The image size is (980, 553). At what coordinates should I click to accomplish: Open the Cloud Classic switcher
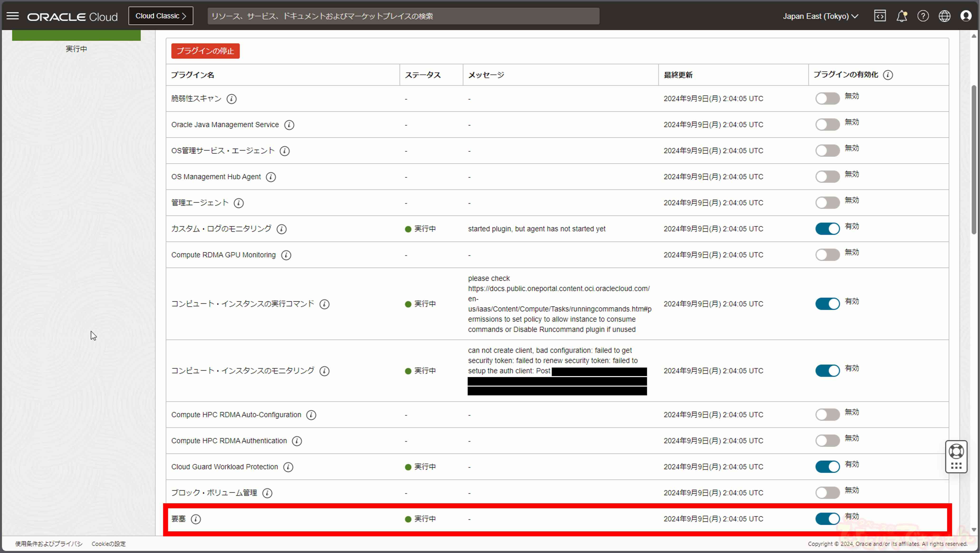tap(161, 16)
